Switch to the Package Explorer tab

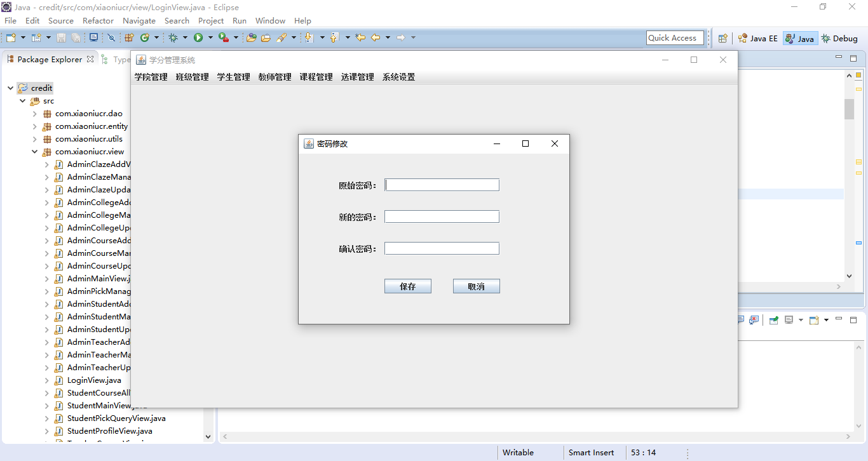[50, 59]
